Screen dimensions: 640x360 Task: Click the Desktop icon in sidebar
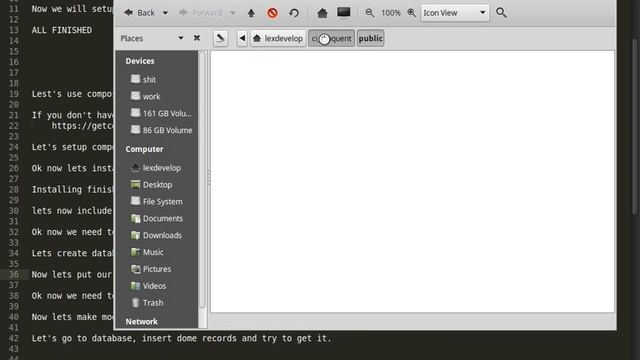click(135, 184)
